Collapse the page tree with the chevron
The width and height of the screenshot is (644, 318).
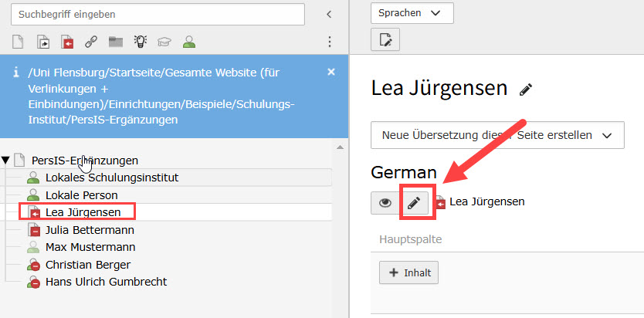tap(329, 14)
